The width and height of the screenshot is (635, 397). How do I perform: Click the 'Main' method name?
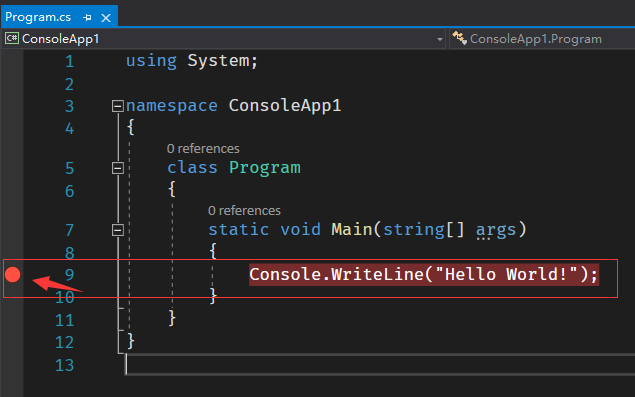tap(352, 229)
